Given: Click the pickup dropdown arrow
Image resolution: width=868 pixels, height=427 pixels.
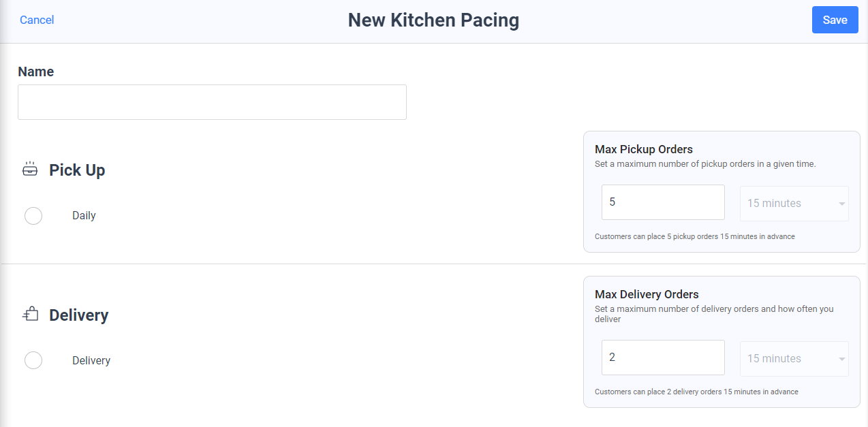Looking at the screenshot, I should [842, 204].
